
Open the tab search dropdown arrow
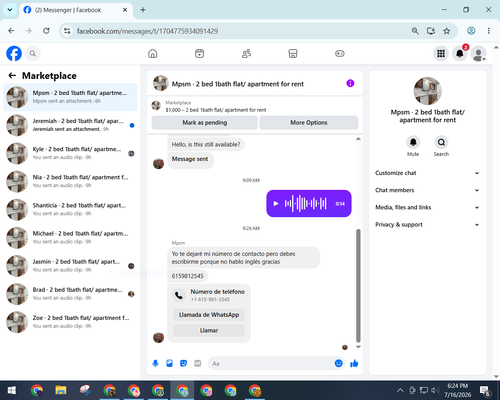[10, 10]
